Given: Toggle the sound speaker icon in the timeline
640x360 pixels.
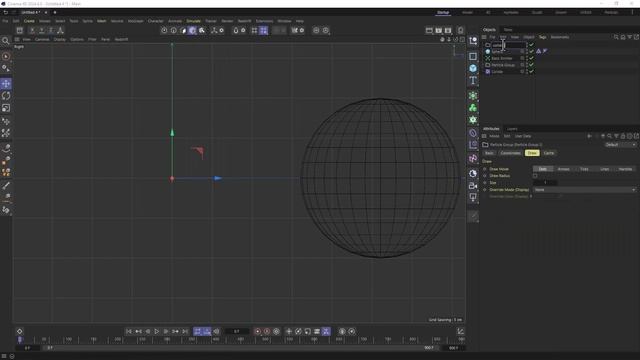Looking at the screenshot, I should (216, 331).
